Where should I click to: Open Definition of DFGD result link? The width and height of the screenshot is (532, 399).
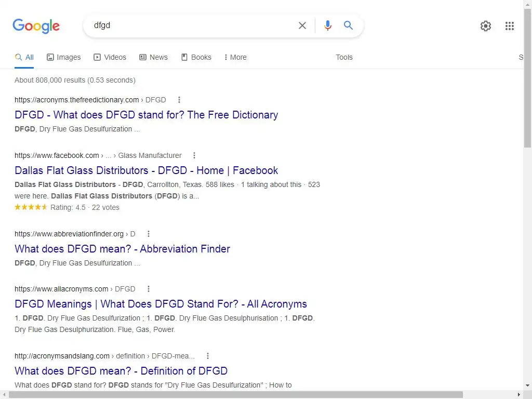point(121,371)
